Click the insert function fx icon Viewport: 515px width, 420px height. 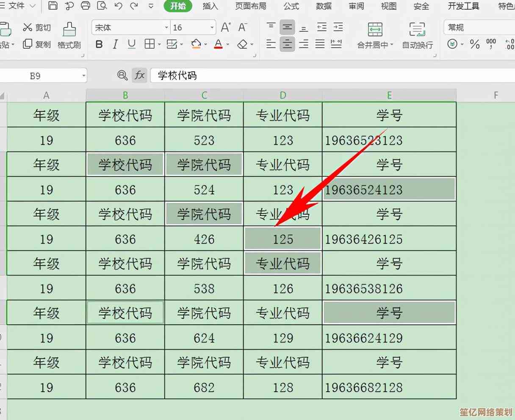coord(139,75)
